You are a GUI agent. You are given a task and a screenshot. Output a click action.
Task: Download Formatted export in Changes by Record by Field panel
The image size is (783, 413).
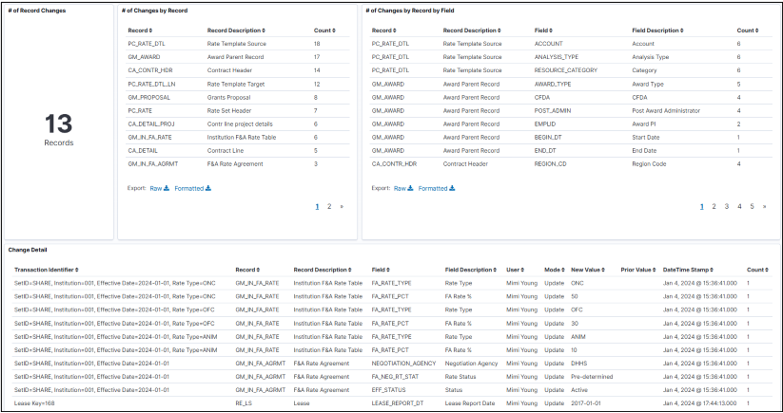[436, 188]
